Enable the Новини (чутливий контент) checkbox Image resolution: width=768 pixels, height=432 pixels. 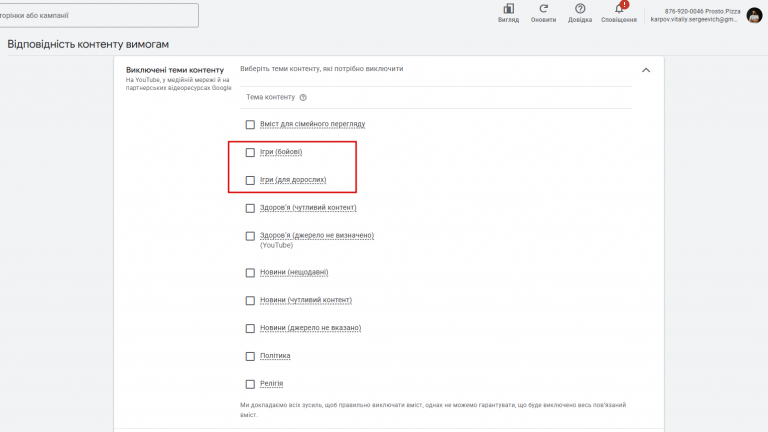pyautogui.click(x=250, y=300)
